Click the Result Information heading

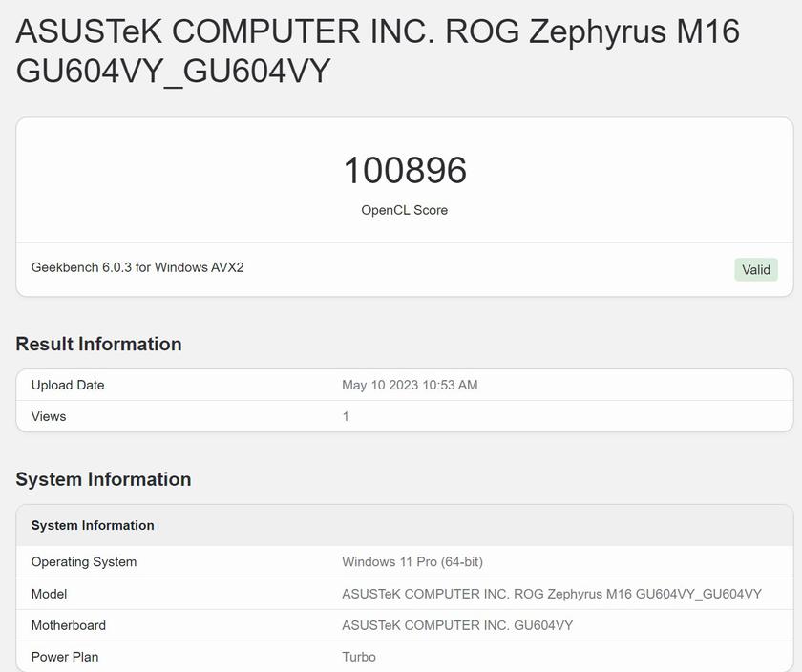[x=98, y=344]
